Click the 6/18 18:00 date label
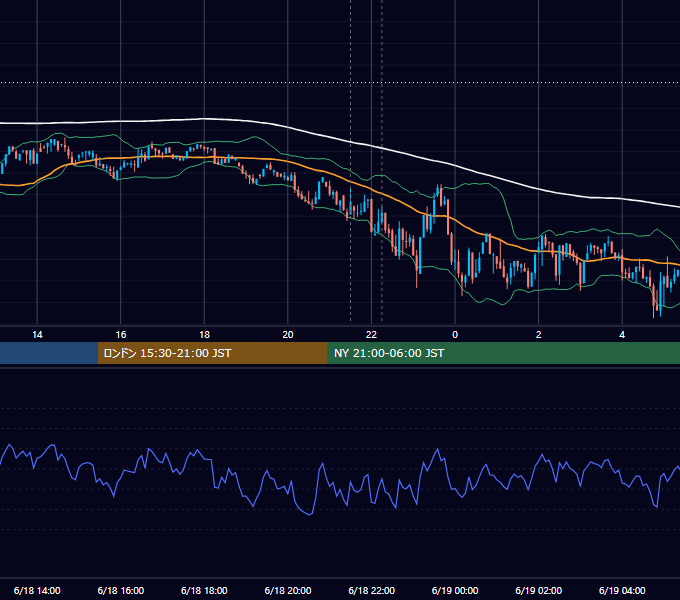This screenshot has width=680, height=600. tap(204, 590)
